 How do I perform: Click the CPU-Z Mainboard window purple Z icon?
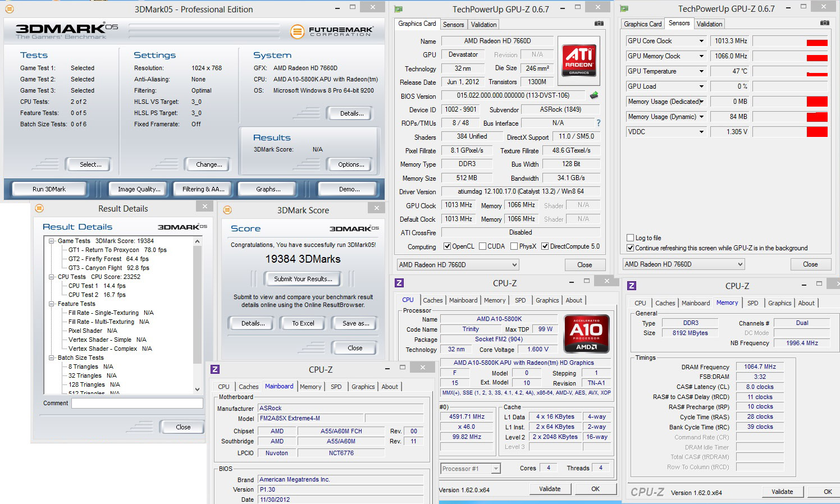tap(214, 369)
